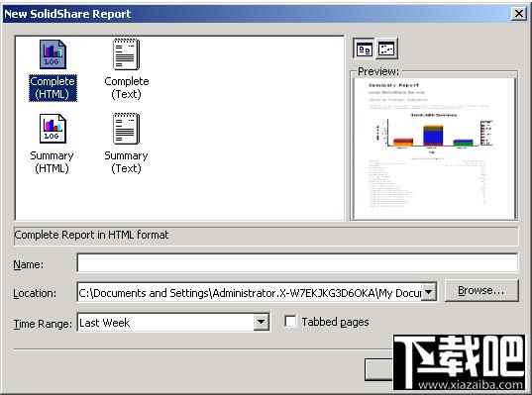Click inside the Name text field

297,262
